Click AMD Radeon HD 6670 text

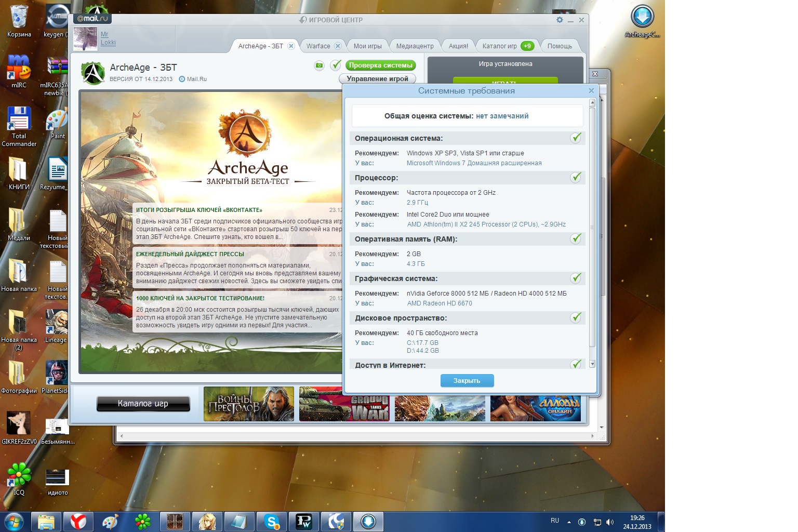[x=440, y=303]
